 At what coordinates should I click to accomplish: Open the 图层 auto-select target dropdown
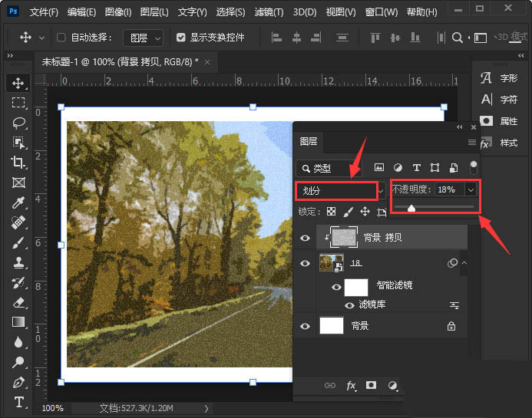pyautogui.click(x=144, y=38)
